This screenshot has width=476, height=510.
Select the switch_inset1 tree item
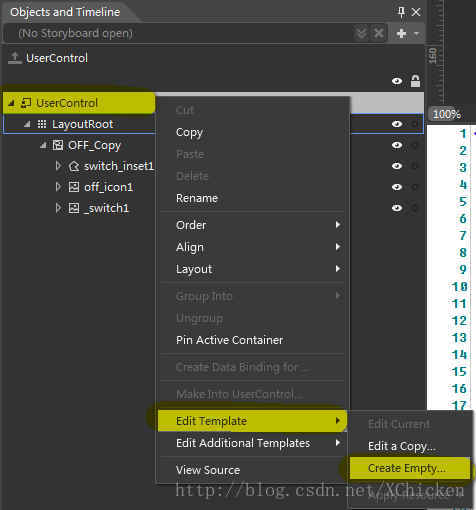[x=119, y=166]
